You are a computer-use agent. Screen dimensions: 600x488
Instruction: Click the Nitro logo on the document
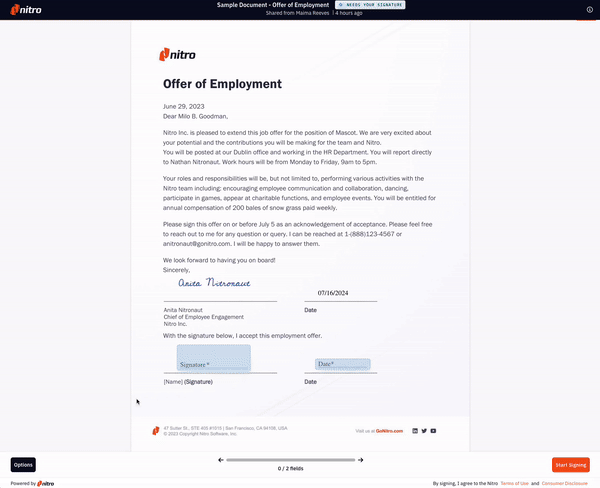[179, 55]
